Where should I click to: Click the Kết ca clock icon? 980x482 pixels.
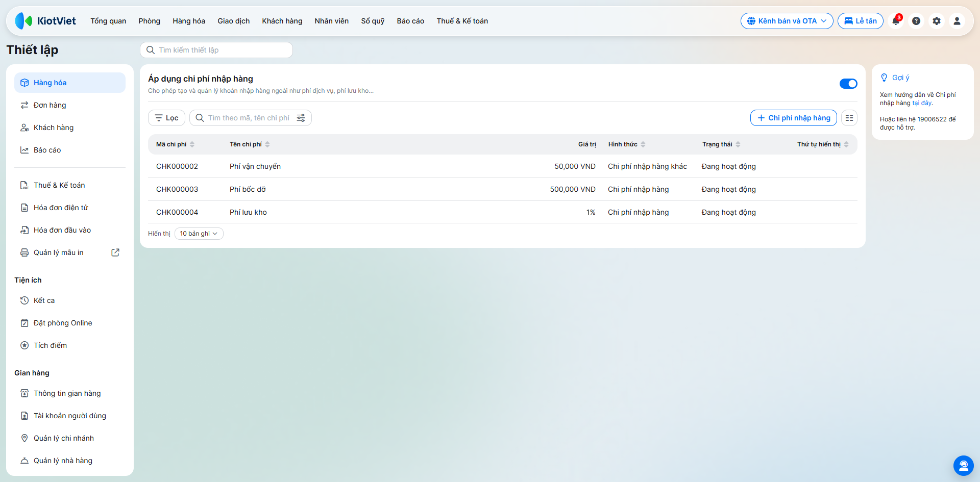click(x=24, y=300)
